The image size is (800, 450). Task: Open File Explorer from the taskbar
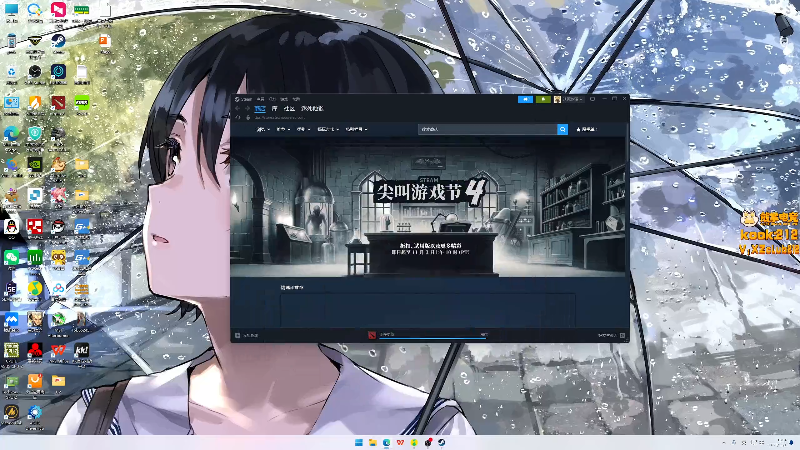[372, 442]
